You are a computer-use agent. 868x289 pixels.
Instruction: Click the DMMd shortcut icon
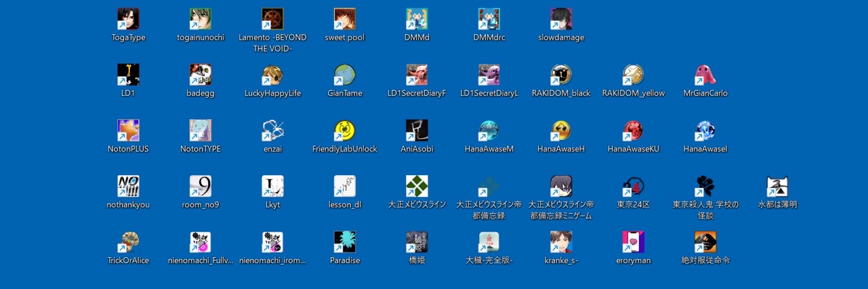[417, 19]
